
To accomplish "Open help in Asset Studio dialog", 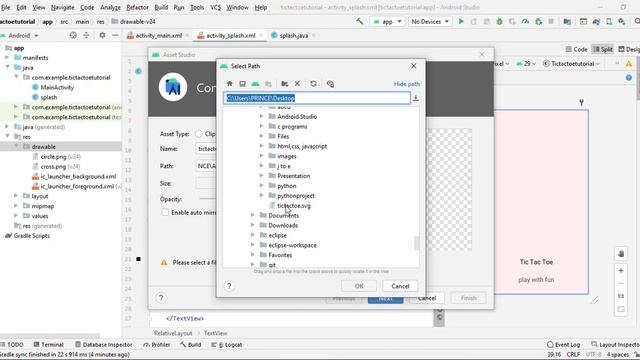I will (161, 298).
